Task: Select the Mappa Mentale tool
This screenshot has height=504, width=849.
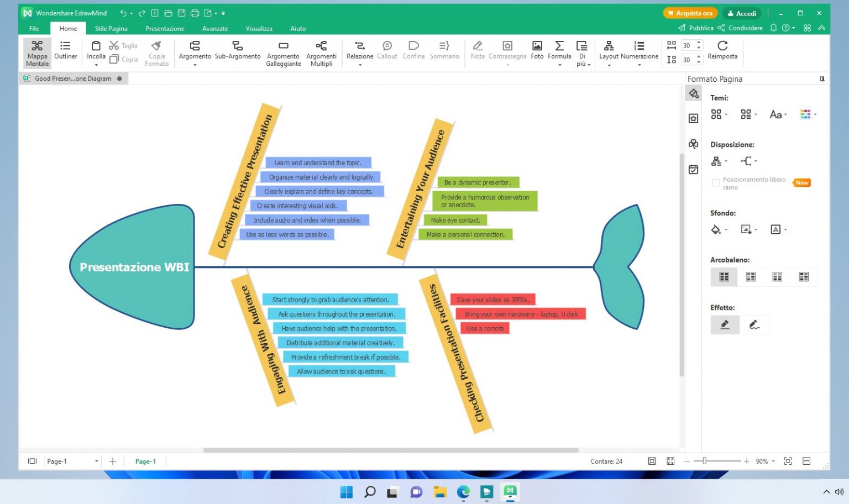Action: [36, 52]
